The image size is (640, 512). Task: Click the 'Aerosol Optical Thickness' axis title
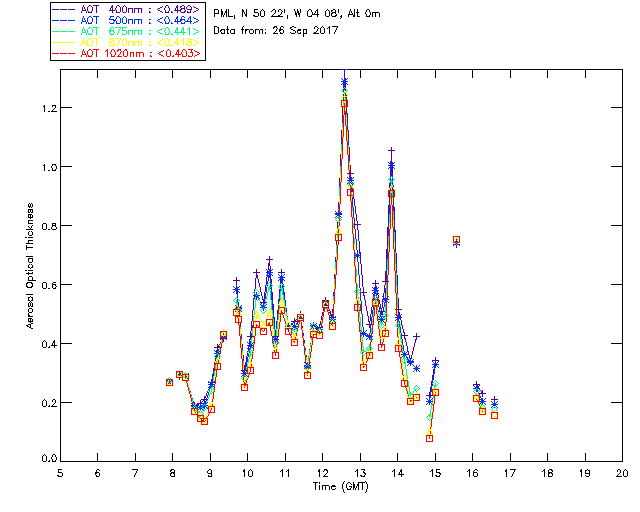tap(30, 266)
